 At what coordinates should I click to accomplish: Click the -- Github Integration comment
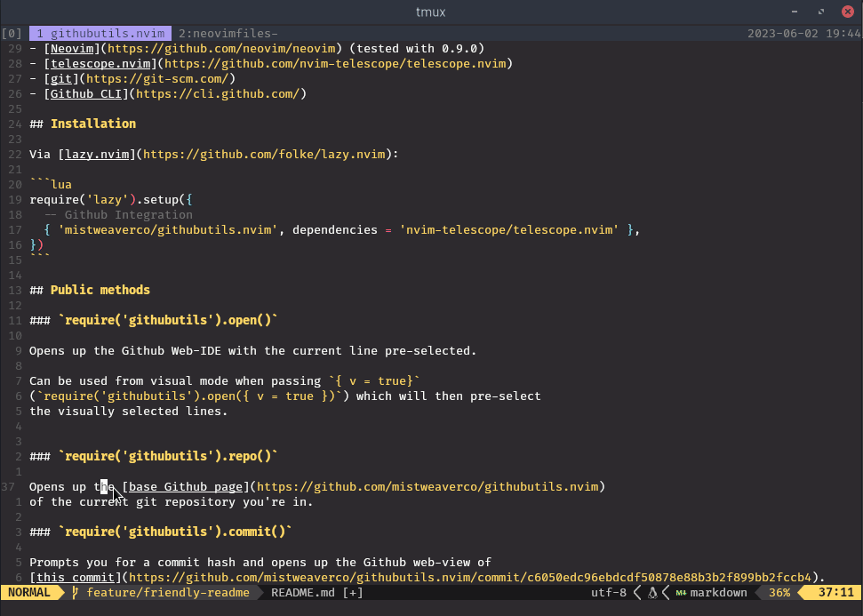coord(118,215)
